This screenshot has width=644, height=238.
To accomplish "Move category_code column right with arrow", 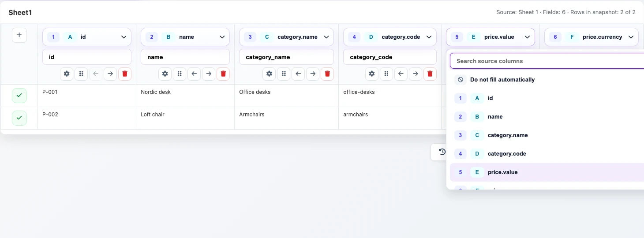I will 416,74.
